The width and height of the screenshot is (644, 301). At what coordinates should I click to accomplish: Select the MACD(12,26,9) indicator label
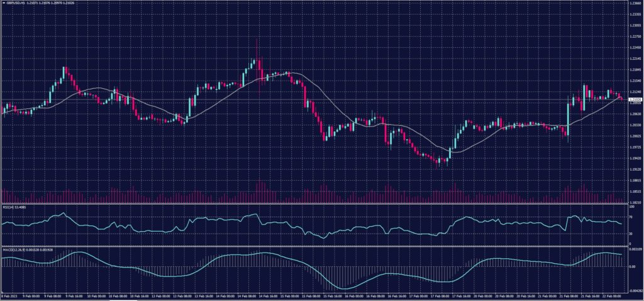[19, 250]
